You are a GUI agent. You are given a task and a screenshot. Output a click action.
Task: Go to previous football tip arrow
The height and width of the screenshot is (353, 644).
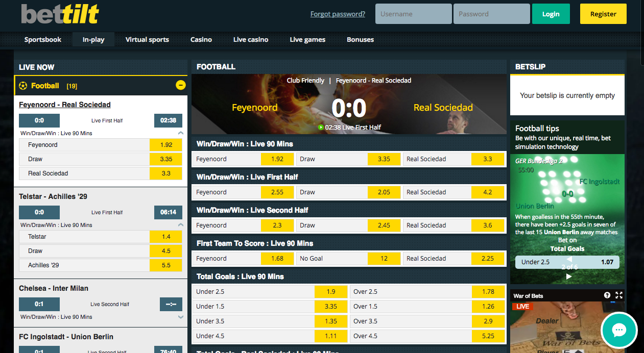coord(569,260)
